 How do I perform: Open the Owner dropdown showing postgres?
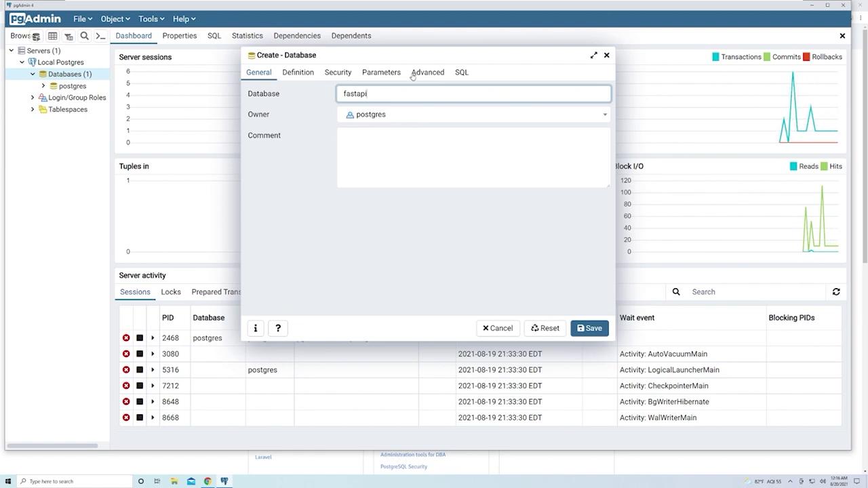473,115
